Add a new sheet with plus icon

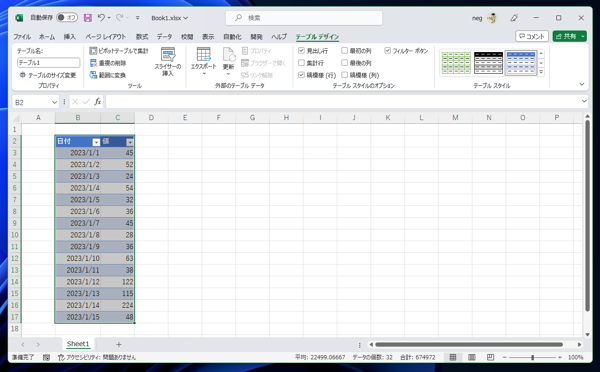tap(119, 344)
